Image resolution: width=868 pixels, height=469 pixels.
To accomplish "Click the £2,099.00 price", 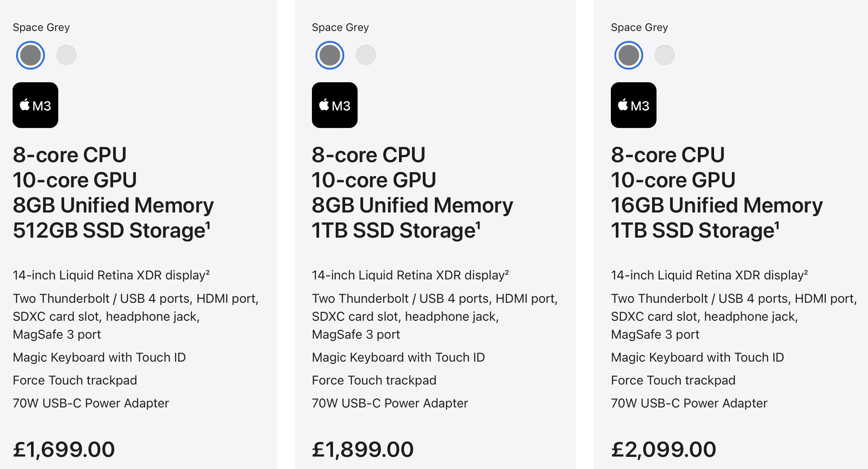I will tap(663, 449).
